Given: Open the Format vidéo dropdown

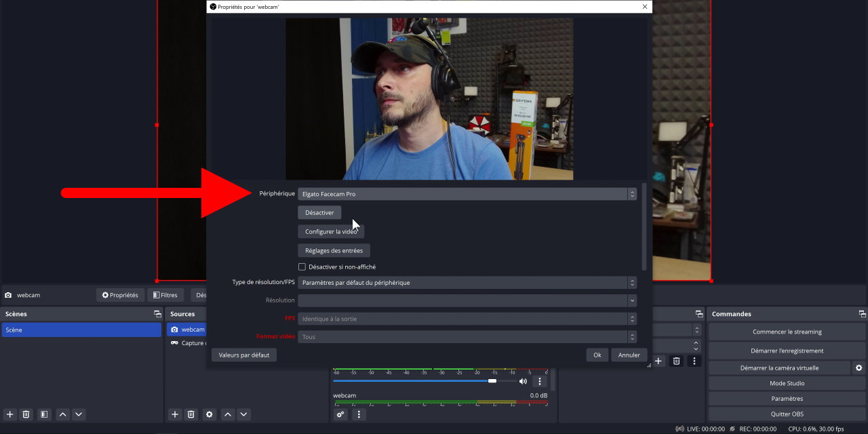Looking at the screenshot, I should point(467,337).
